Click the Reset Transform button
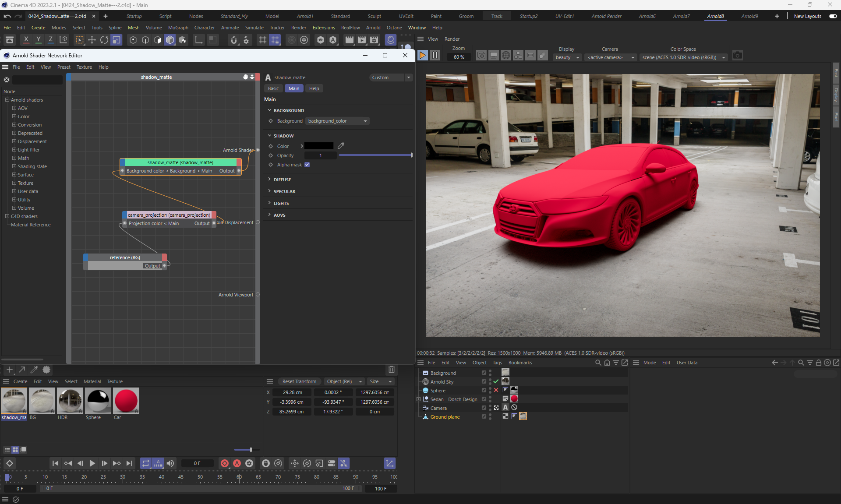Viewport: 841px width, 504px height. [299, 381]
